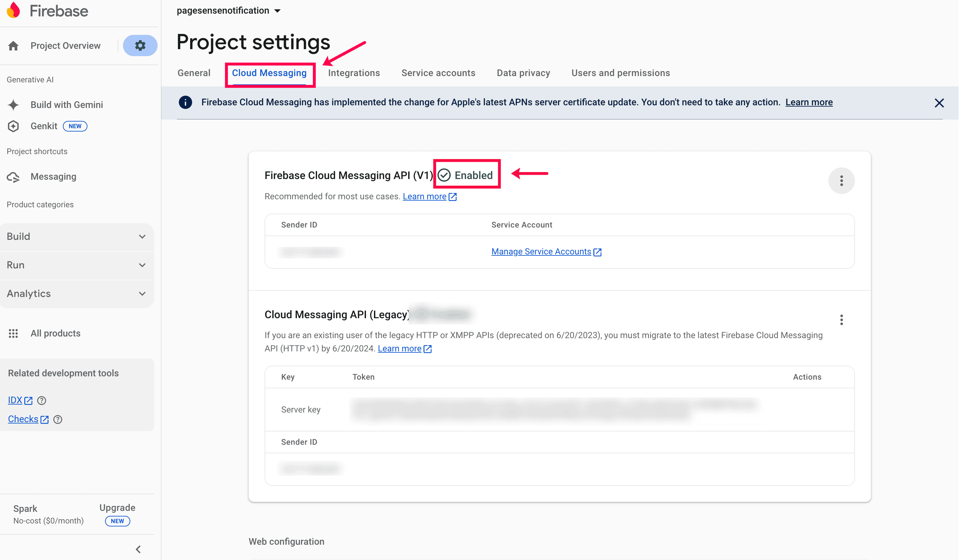Open the pagesensenotification project dropdown
Viewport: 960px width, 560px height.
(229, 11)
